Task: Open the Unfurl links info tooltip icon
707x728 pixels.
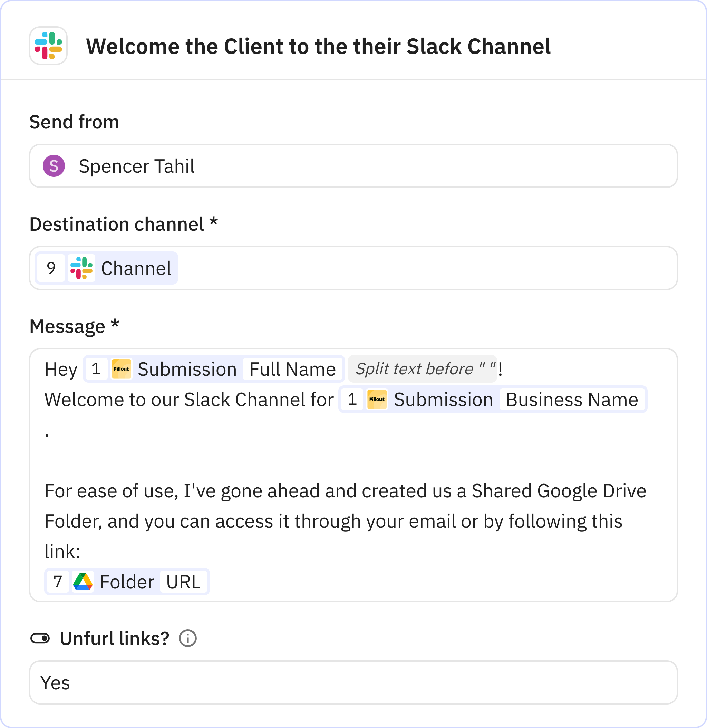Action: (187, 638)
